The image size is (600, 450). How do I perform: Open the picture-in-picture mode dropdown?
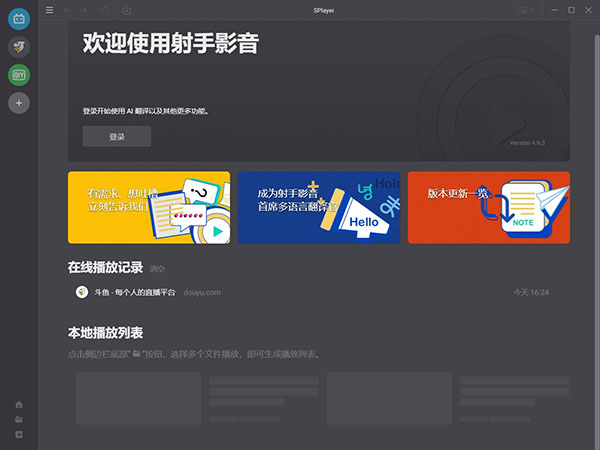click(x=525, y=10)
